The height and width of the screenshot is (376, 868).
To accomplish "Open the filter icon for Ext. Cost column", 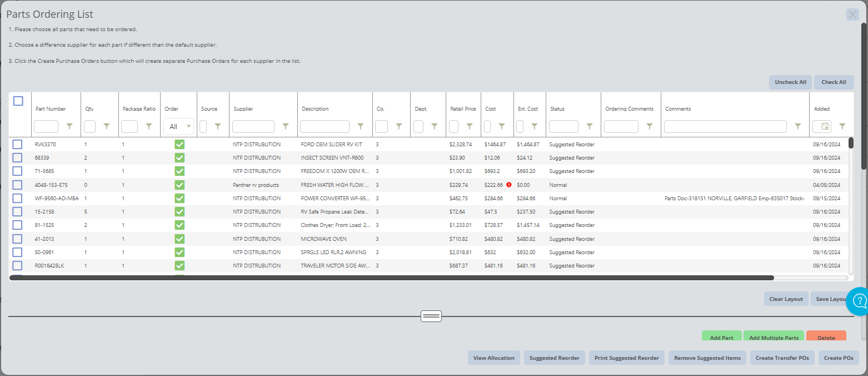I will (535, 127).
